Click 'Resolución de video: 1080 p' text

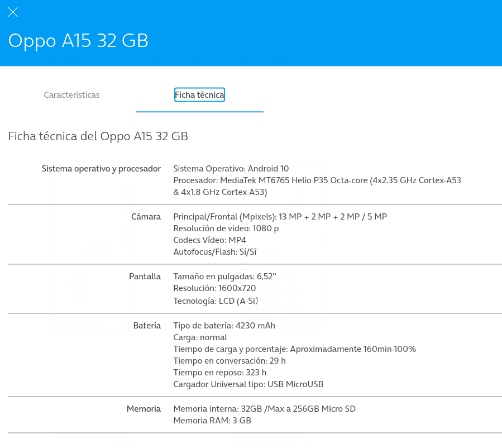(x=226, y=228)
